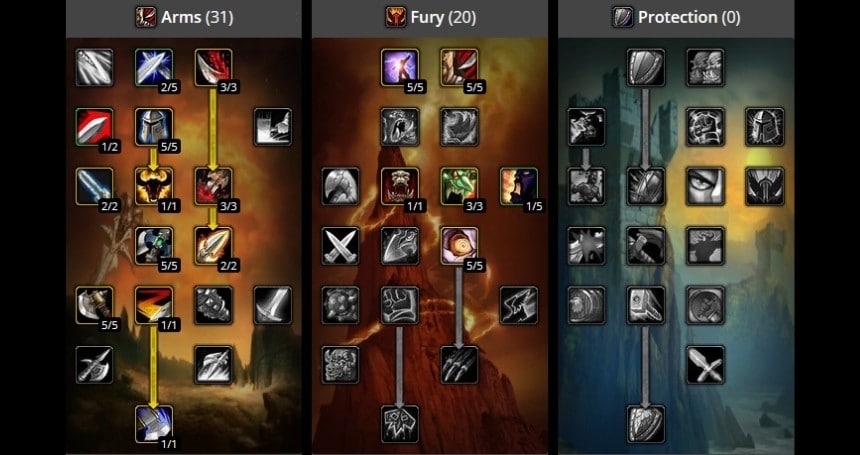
Task: Click the Axe Specialization talent icon
Action: click(94, 305)
